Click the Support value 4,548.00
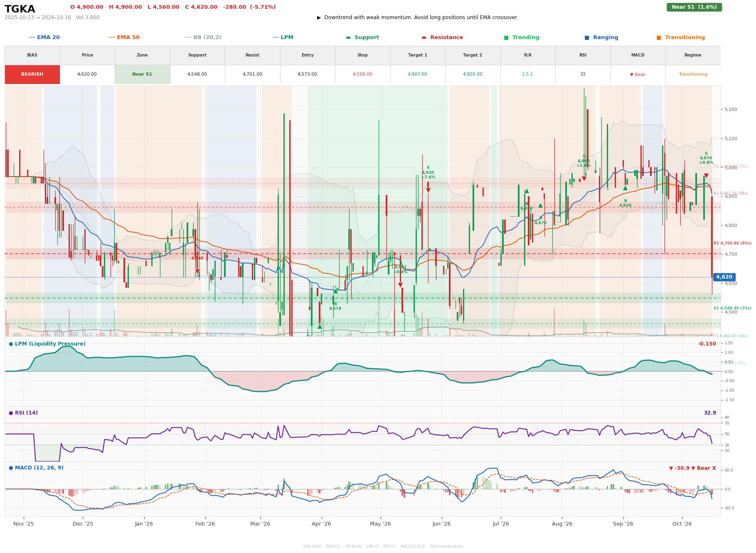This screenshot has height=553, width=756. (197, 74)
